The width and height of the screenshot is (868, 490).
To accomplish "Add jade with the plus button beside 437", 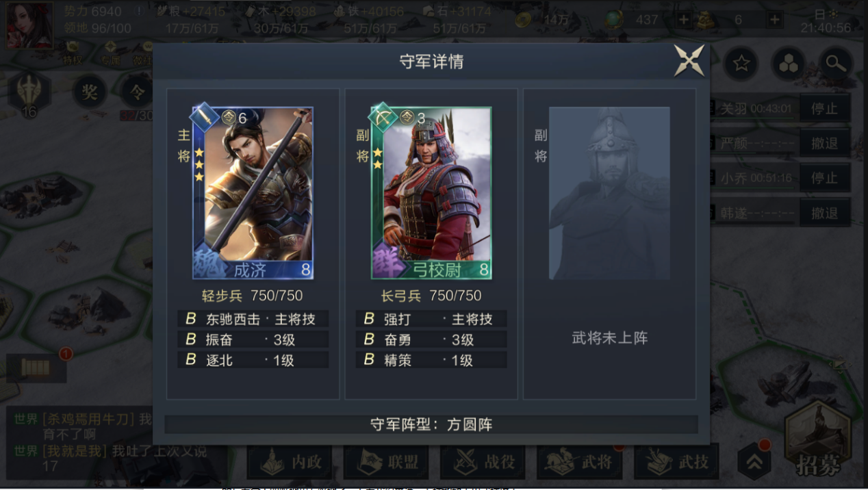I will 683,20.
